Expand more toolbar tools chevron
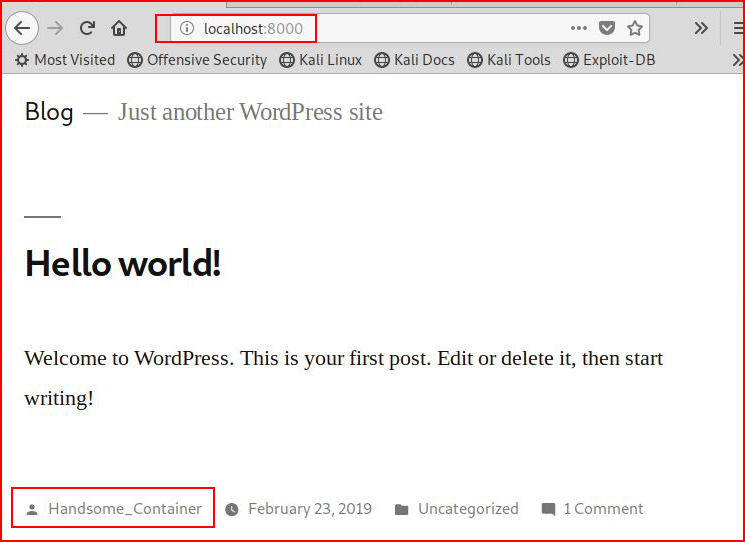 click(x=701, y=29)
